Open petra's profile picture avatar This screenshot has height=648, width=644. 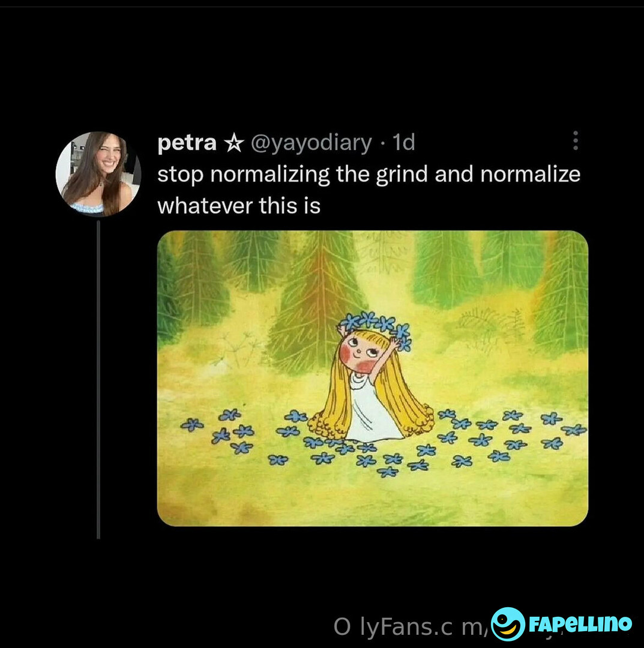[x=98, y=174]
